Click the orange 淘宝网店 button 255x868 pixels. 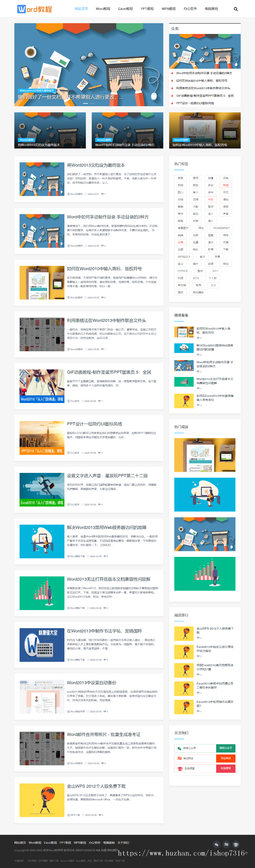pos(226,758)
